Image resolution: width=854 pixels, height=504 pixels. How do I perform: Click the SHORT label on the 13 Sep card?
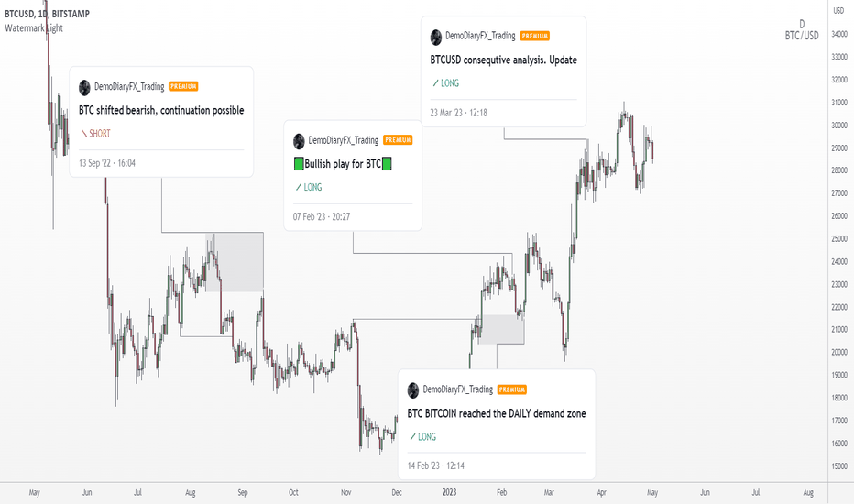coord(96,134)
